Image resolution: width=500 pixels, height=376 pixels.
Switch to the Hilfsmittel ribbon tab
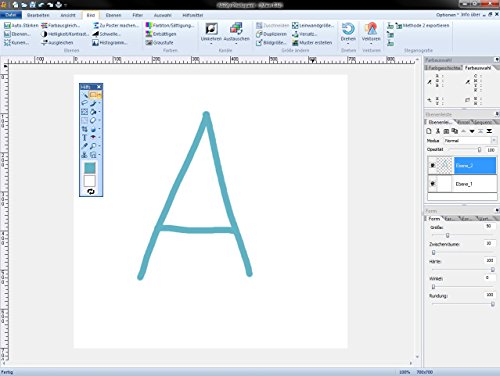click(x=193, y=15)
